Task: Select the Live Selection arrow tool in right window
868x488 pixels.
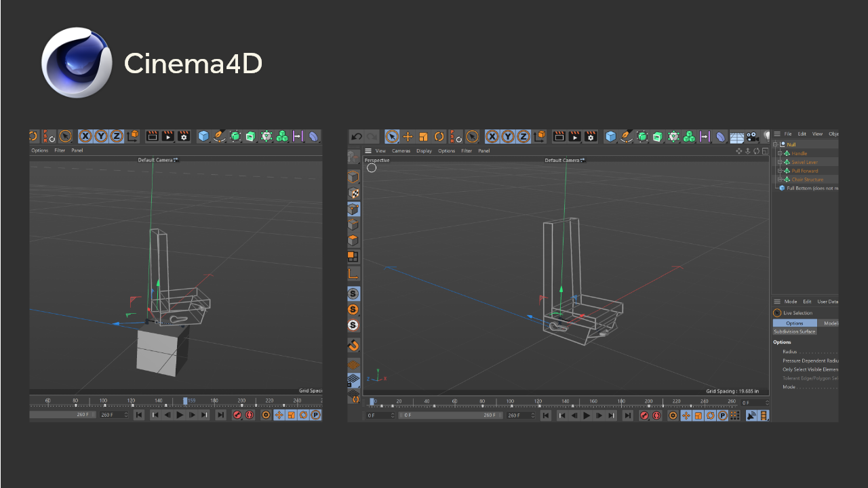Action: click(392, 137)
